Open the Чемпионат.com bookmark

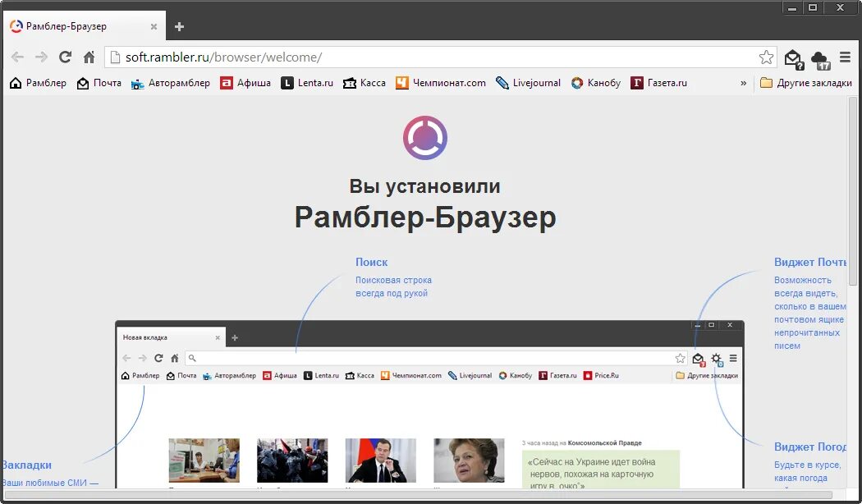click(441, 83)
